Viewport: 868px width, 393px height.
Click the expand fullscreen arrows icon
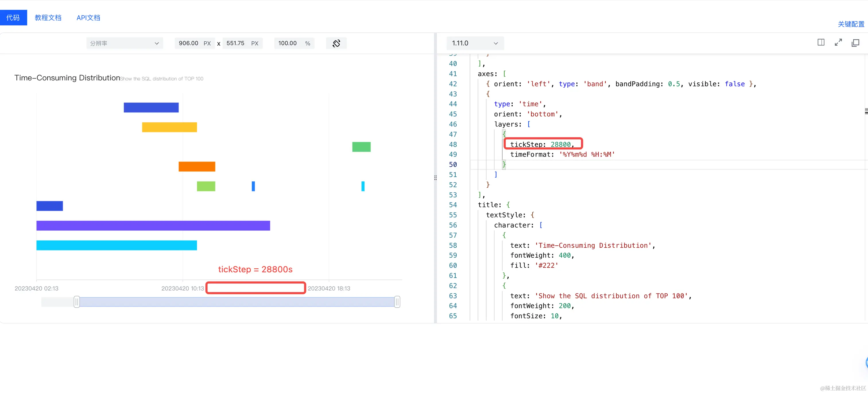click(x=838, y=43)
